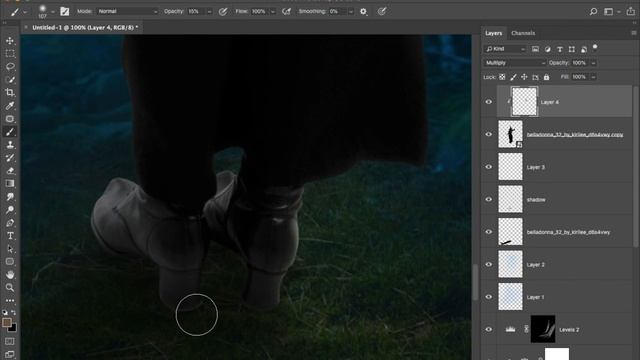
Task: Enable airbrush-style build-up
Action: point(287,11)
